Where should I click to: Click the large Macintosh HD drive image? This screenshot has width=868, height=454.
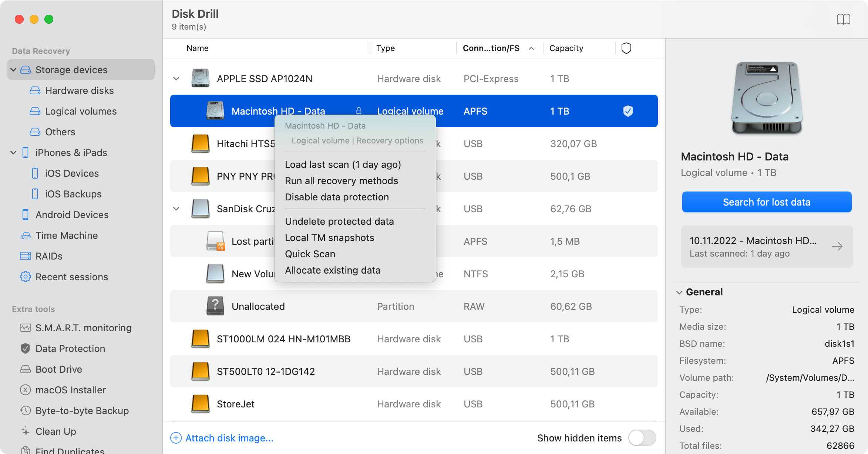(767, 98)
